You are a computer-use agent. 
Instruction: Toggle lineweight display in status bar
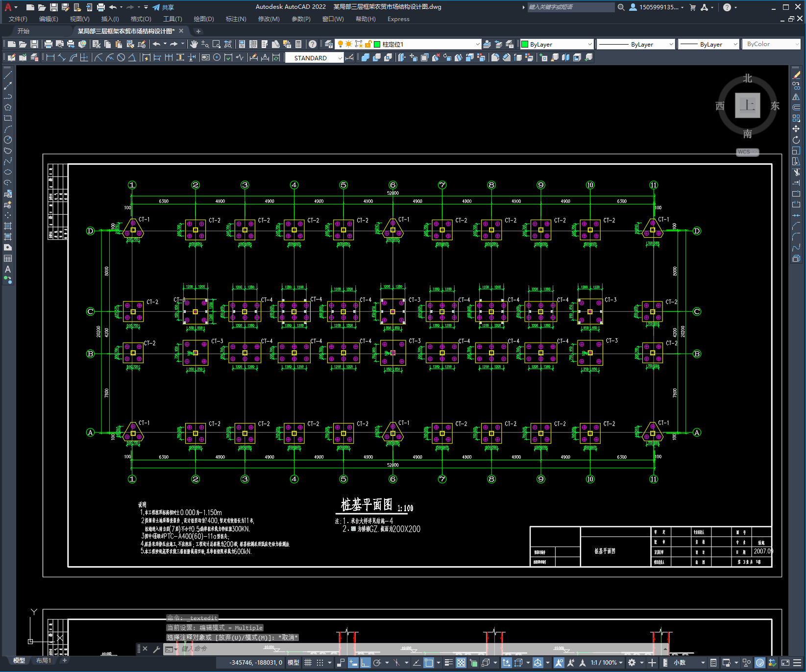pyautogui.click(x=448, y=663)
